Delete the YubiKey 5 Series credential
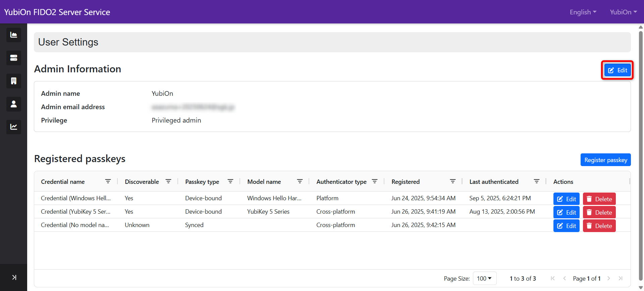 [599, 212]
